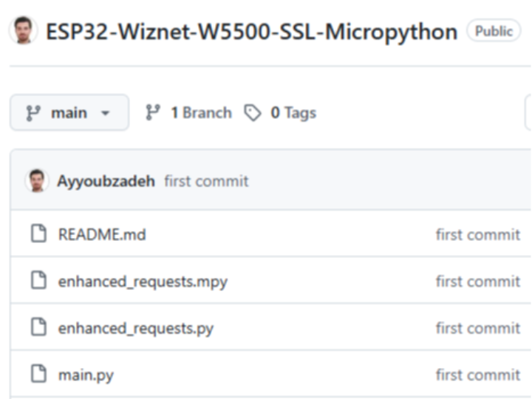Click the repository owner avatar beside the title
The width and height of the screenshot is (532, 399).
(x=23, y=32)
